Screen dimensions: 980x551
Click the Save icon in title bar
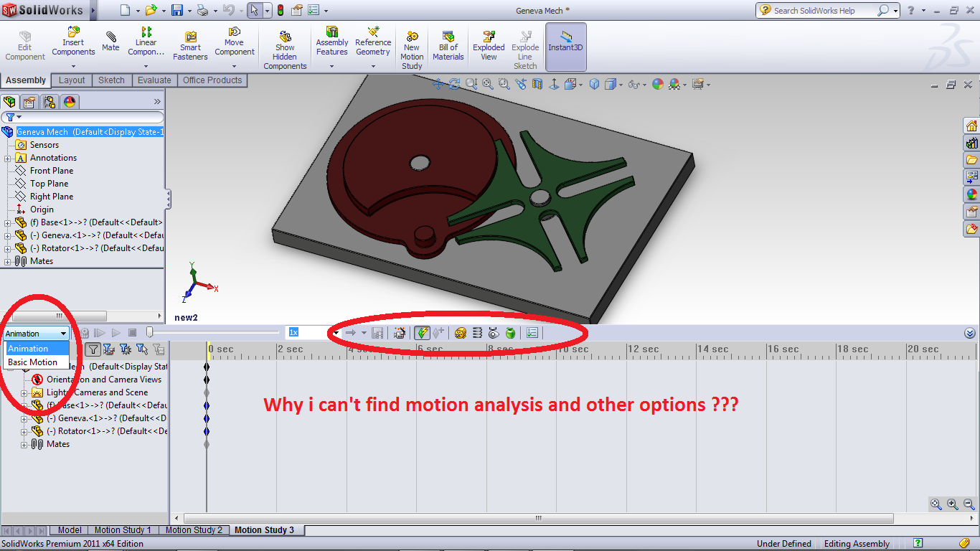tap(177, 11)
